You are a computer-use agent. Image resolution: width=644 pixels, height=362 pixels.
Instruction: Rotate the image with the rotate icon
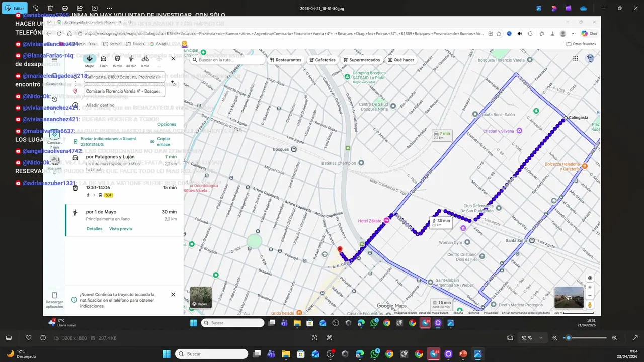[x=36, y=8]
